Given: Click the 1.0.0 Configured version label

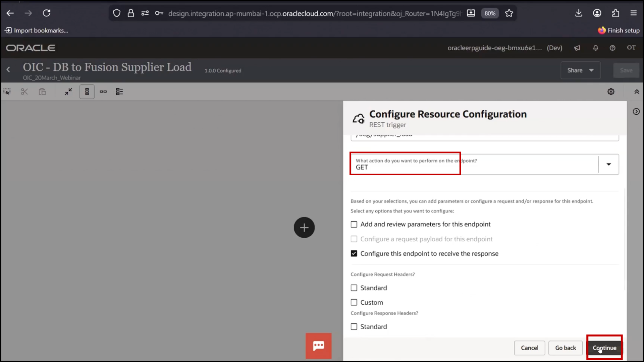Looking at the screenshot, I should click(223, 71).
